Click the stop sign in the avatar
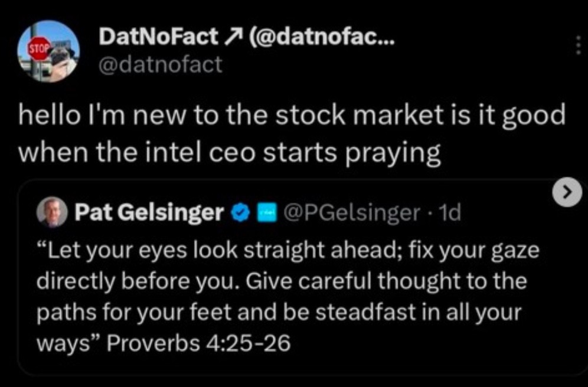 [38, 48]
